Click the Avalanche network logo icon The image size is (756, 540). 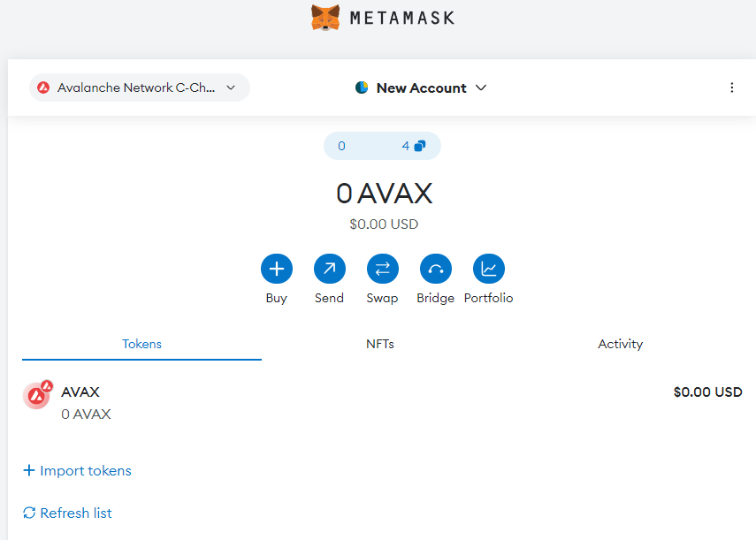click(43, 87)
